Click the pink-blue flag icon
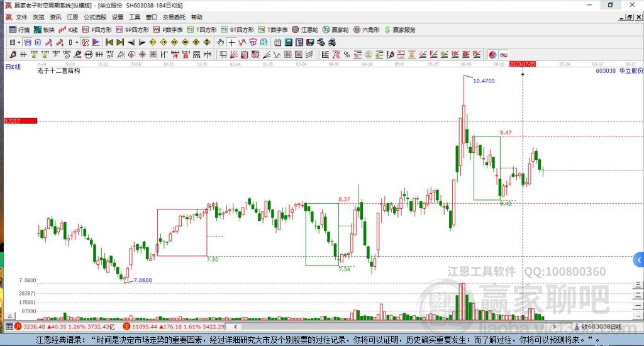Viewport: 644px width, 346px height. pyautogui.click(x=96, y=42)
